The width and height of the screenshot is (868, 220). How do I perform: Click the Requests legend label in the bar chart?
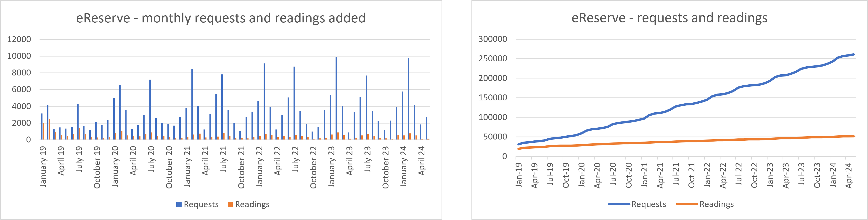coord(201,204)
